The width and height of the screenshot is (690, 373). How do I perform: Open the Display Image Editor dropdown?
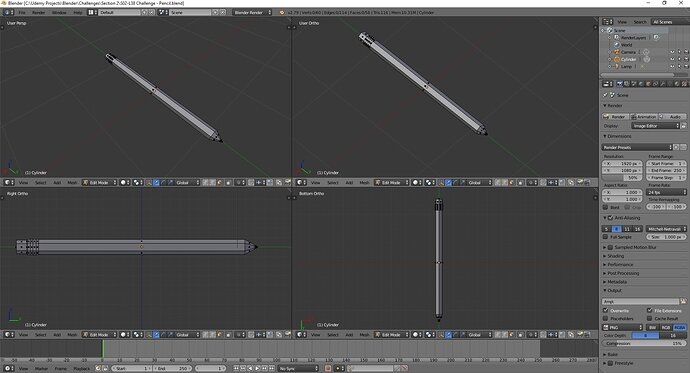point(656,126)
